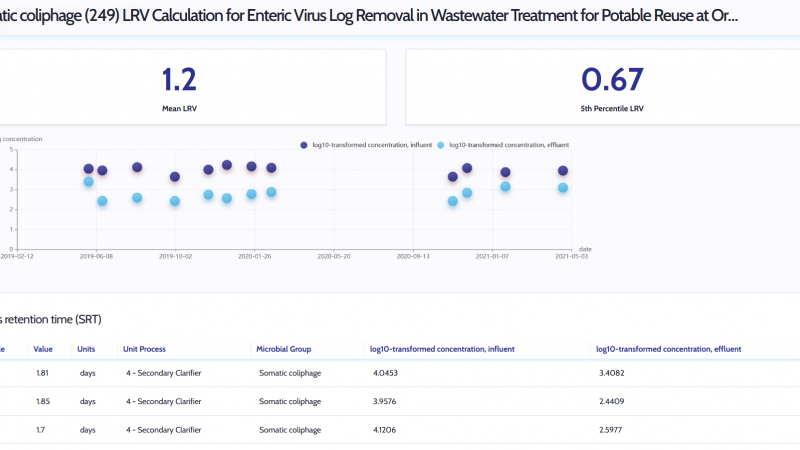Viewport: 800px width, 450px height.
Task: Click the last dark influent point near 2021-05-03
Action: 563,171
